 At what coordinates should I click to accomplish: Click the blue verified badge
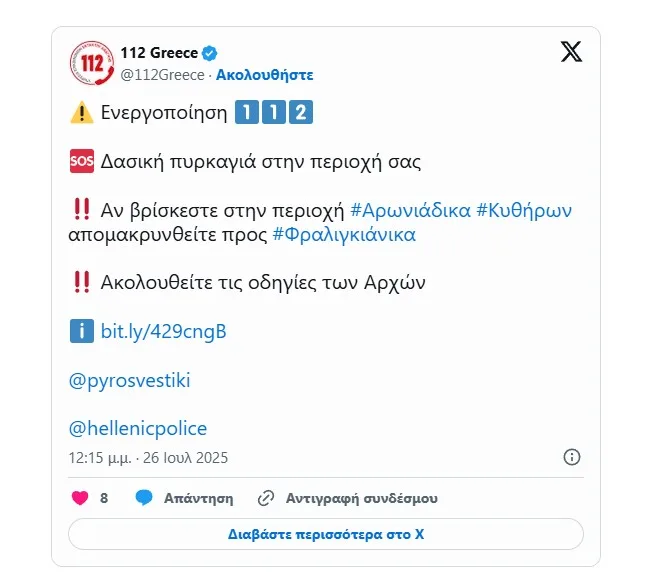[x=209, y=53]
